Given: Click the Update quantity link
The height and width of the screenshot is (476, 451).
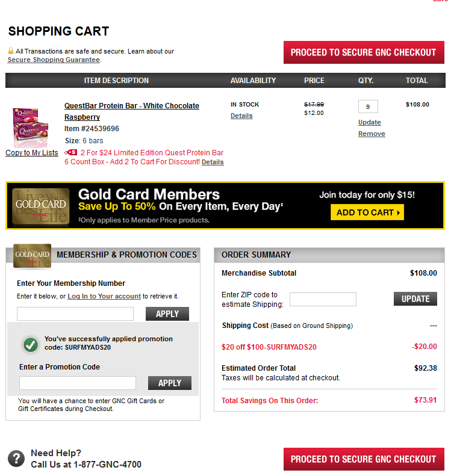Looking at the screenshot, I should coord(369,122).
